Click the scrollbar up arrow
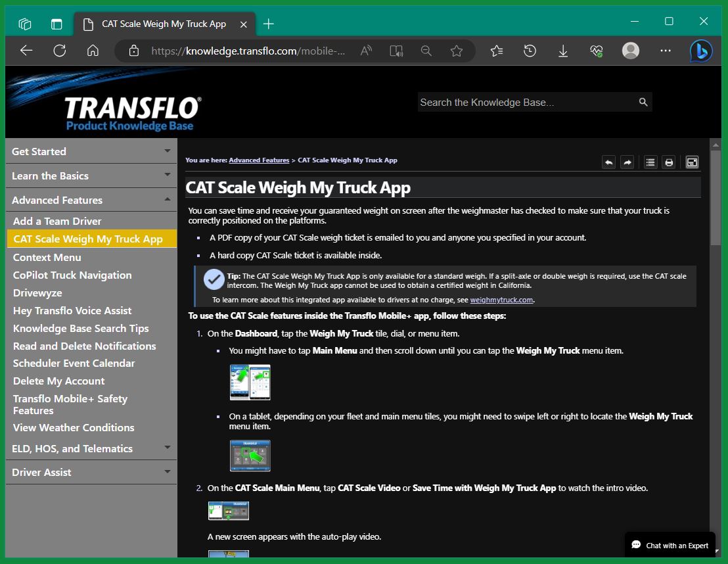This screenshot has width=728, height=564. [x=716, y=145]
